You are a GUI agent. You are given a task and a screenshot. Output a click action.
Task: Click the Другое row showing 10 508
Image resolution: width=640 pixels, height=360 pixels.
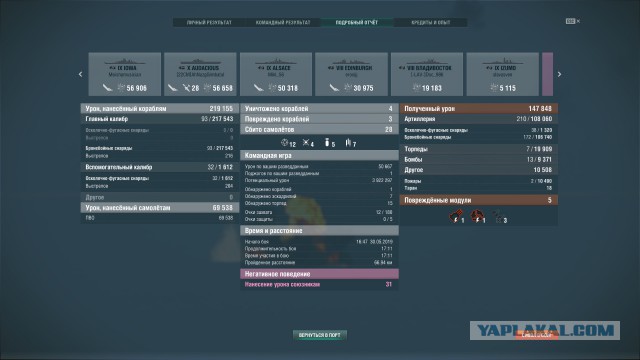tap(478, 170)
